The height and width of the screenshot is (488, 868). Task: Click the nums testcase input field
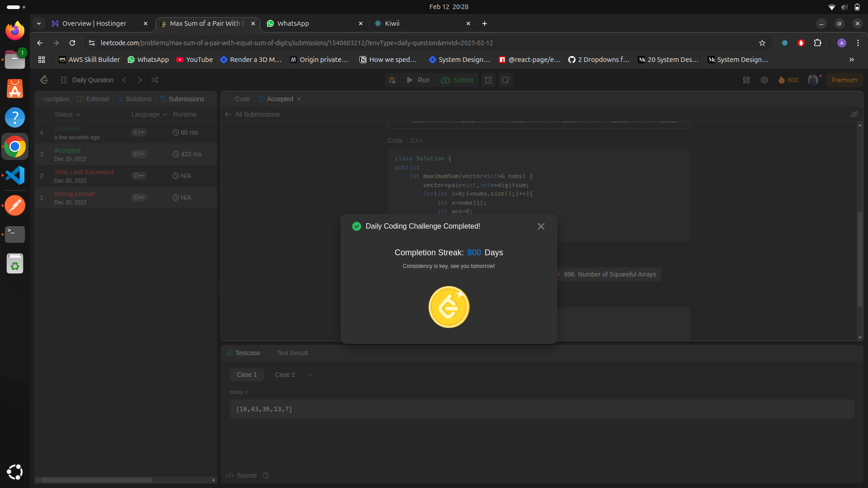tap(542, 409)
